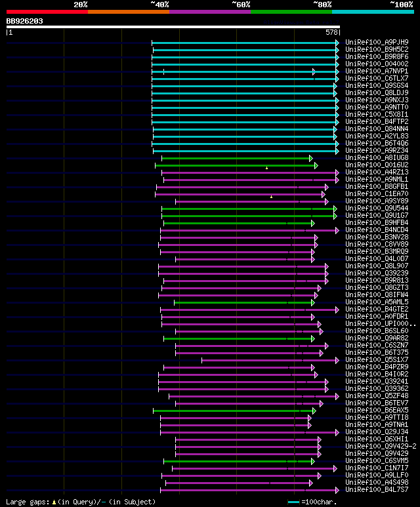Click the query name BB926203

coord(24,21)
